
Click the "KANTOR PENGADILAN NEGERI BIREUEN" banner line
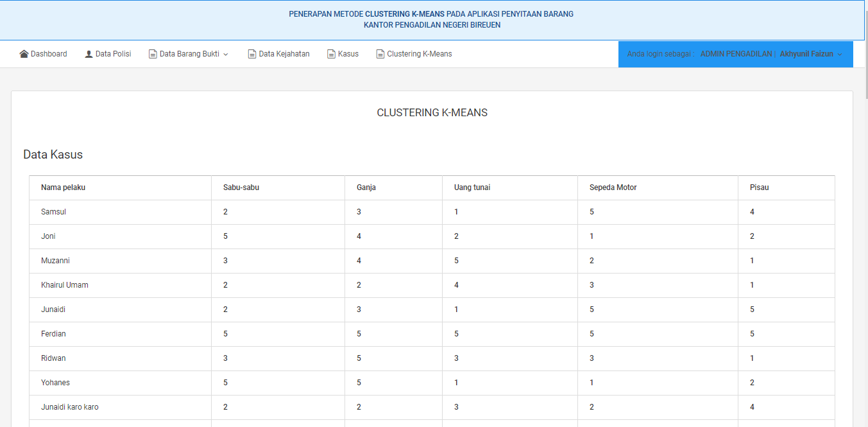(x=432, y=25)
